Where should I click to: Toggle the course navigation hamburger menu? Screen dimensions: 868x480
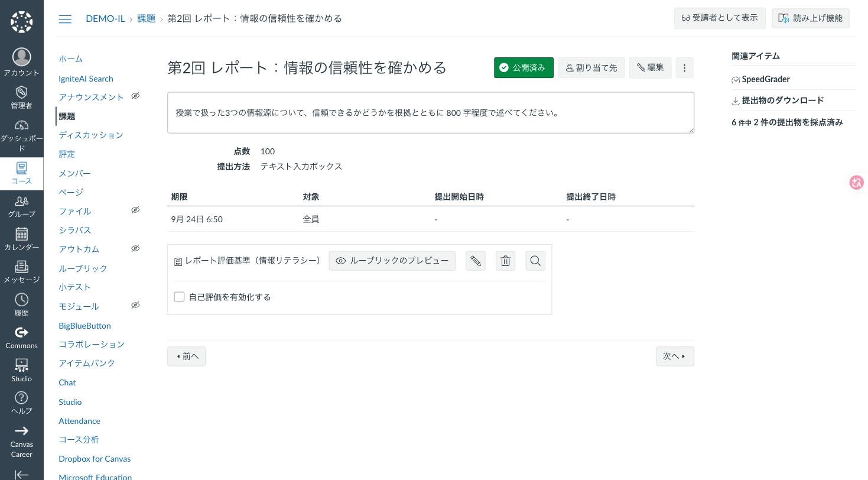coord(65,19)
